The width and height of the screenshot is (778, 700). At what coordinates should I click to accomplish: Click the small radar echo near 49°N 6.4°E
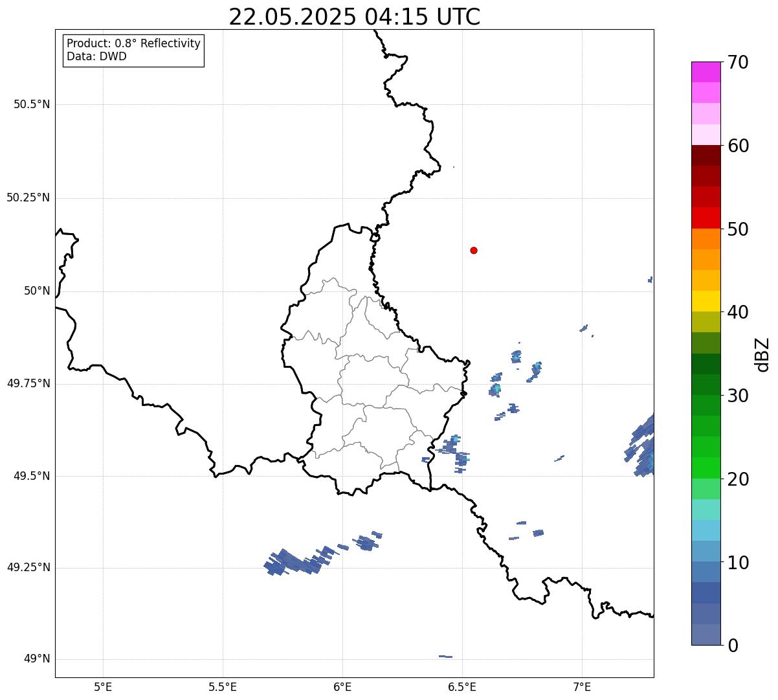coord(445,657)
